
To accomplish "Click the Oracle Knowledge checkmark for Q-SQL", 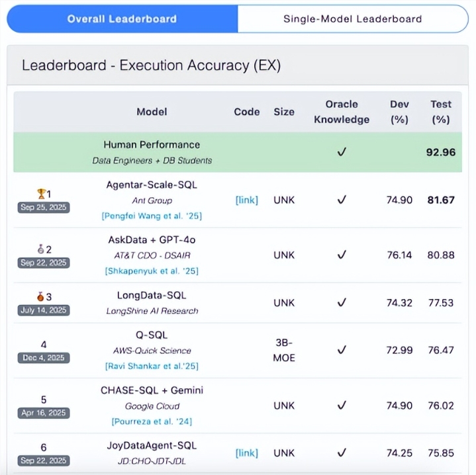I will 342,350.
